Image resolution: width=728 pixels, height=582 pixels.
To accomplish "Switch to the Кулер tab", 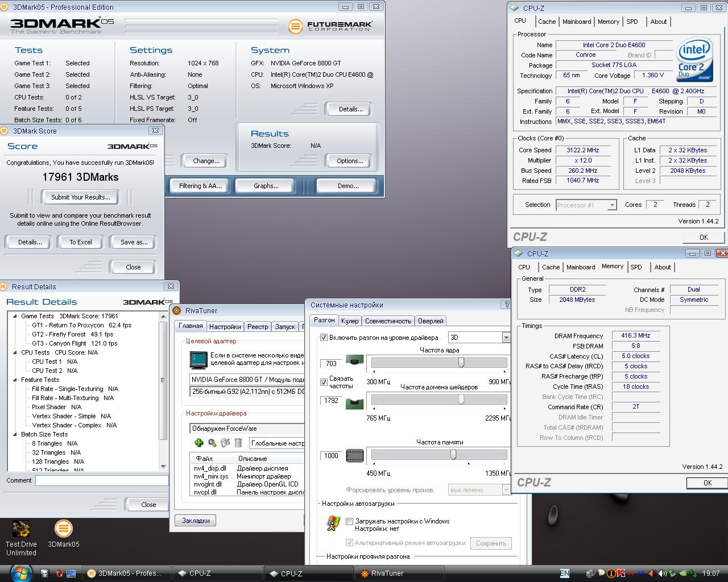I will (350, 321).
